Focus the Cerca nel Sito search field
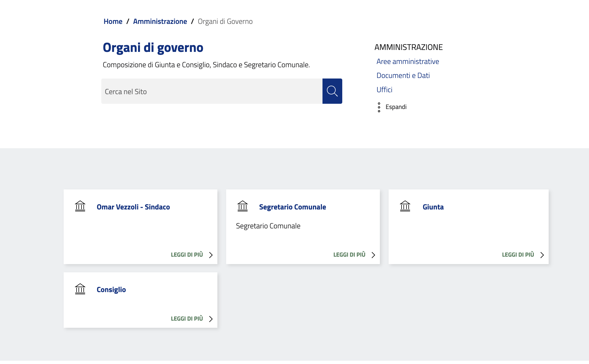Screen dimensions: 589x364 click(212, 91)
